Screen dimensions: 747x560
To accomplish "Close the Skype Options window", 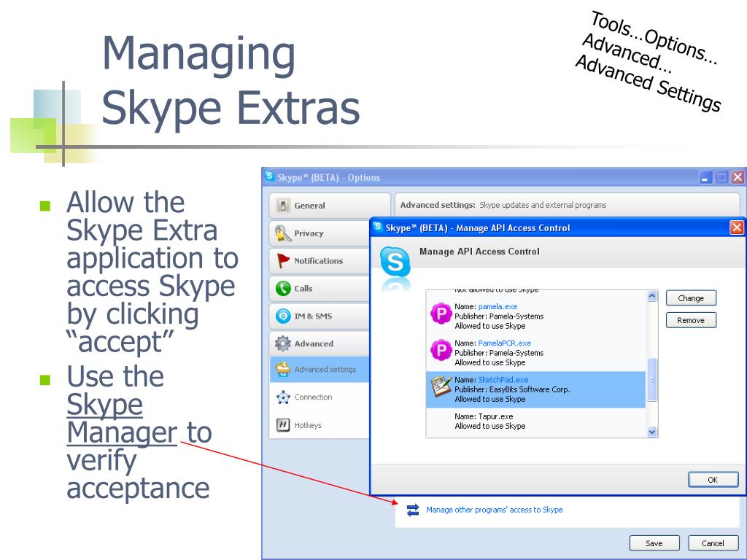I will pos(738,178).
